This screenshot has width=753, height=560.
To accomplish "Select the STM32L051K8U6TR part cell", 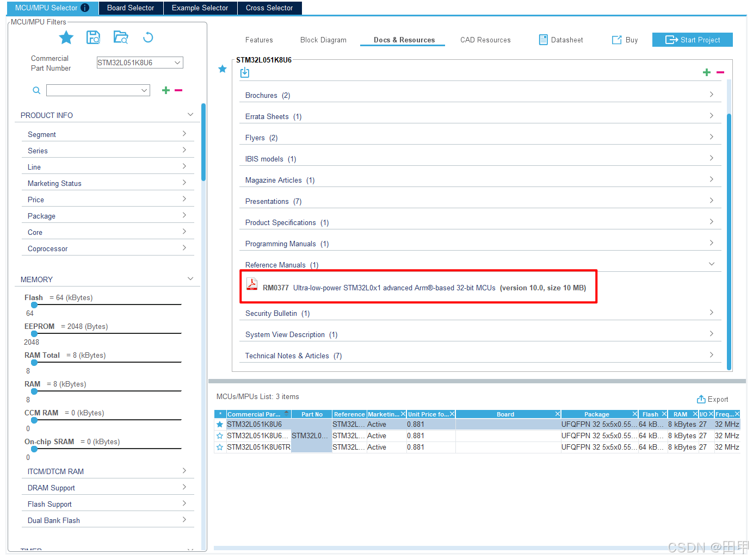I will [x=258, y=447].
